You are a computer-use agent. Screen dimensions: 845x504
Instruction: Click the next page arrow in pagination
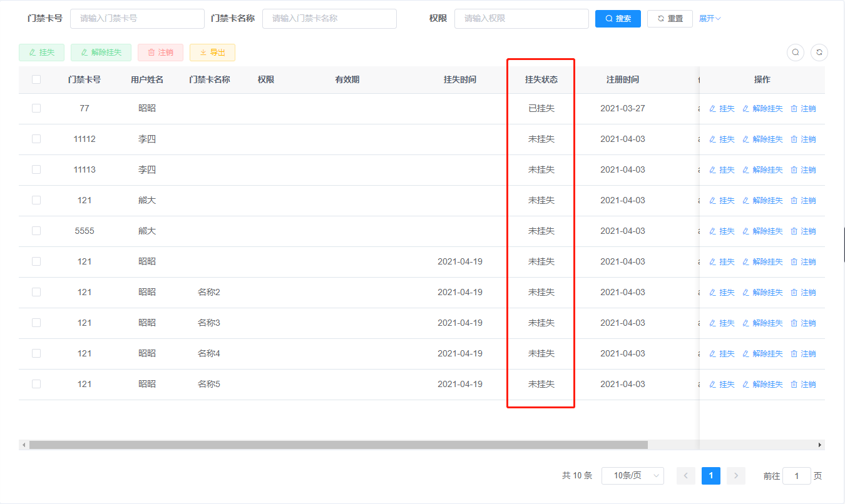coord(735,476)
